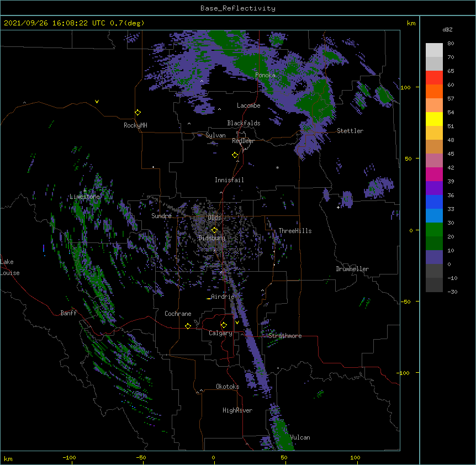
Task: Click the Cochrane label
Action: tap(178, 314)
